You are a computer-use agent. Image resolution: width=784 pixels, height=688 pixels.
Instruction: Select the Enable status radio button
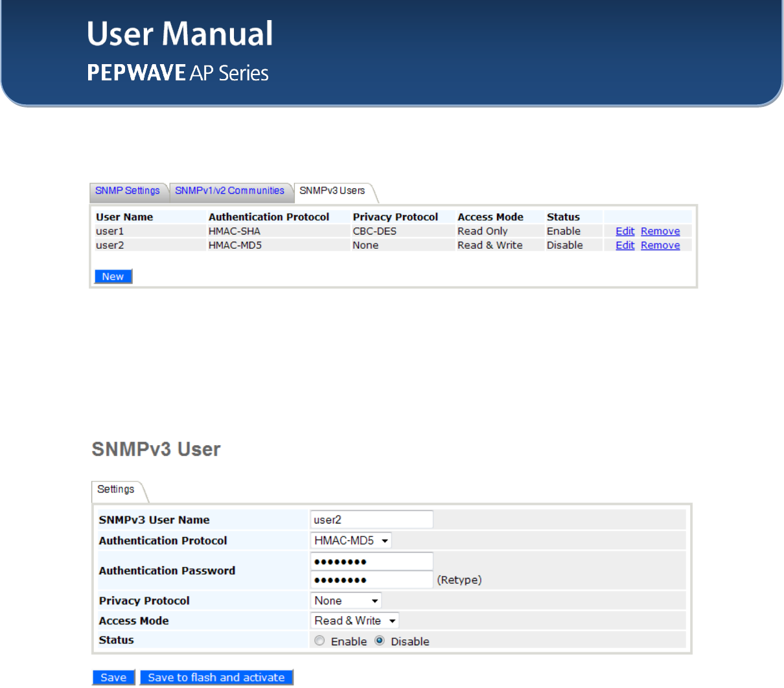319,641
